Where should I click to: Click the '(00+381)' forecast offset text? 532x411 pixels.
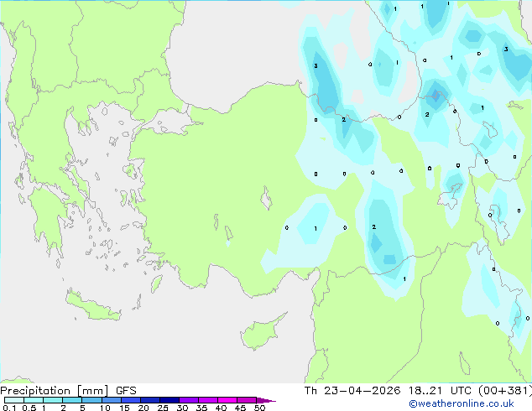point(505,391)
